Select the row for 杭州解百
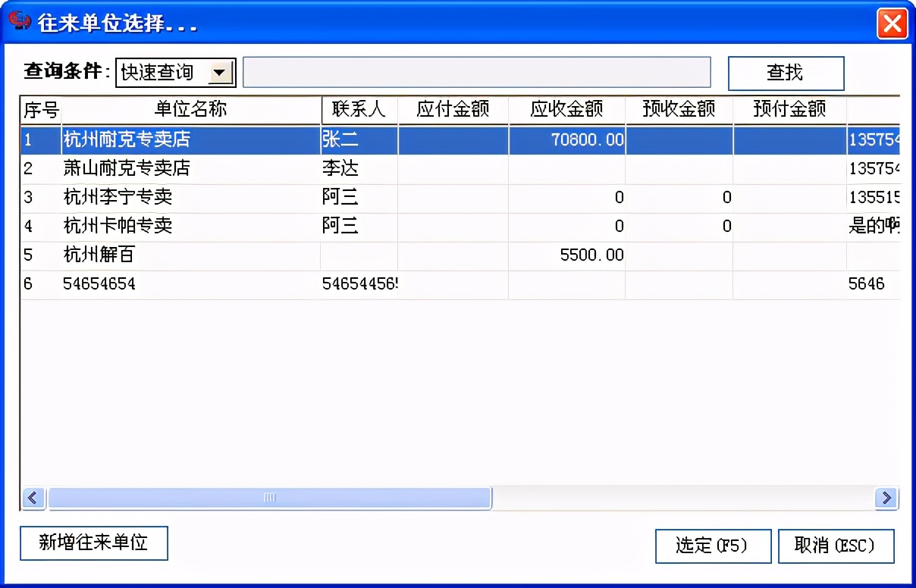This screenshot has height=588, width=916. coord(190,255)
